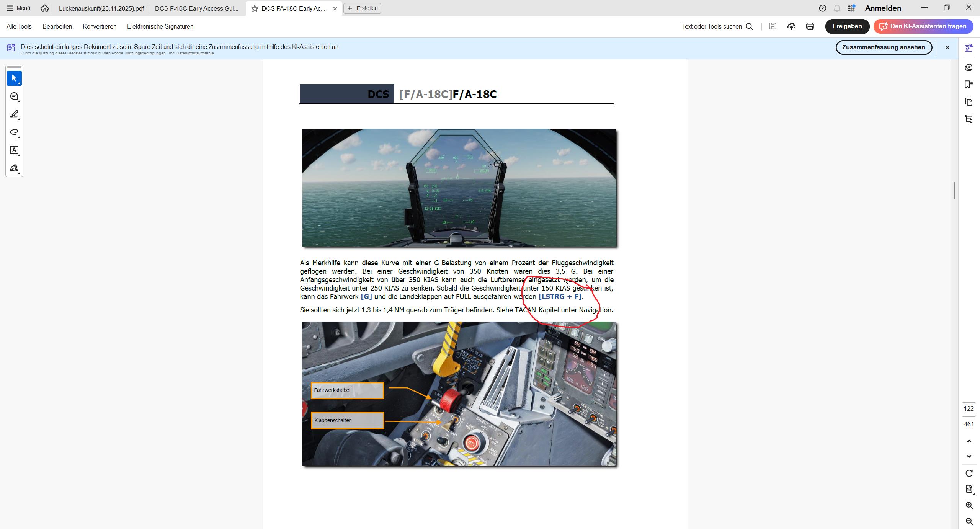
Task: Click the vertical document scrollbar thumb
Action: coord(954,191)
